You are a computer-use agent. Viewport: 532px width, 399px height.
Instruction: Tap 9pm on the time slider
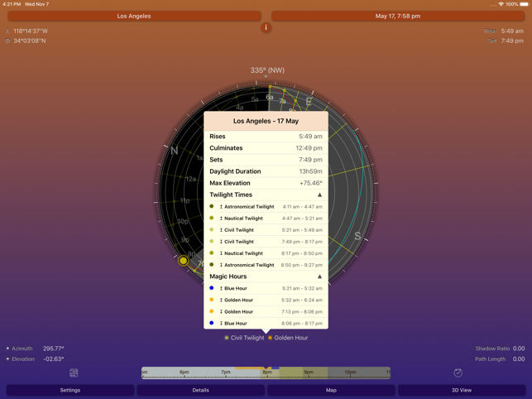(308, 373)
